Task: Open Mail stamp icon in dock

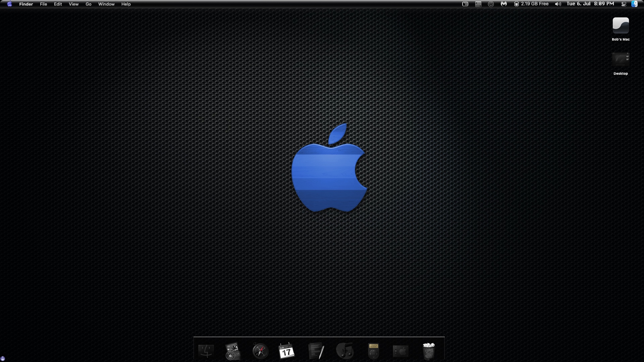Action: [233, 351]
